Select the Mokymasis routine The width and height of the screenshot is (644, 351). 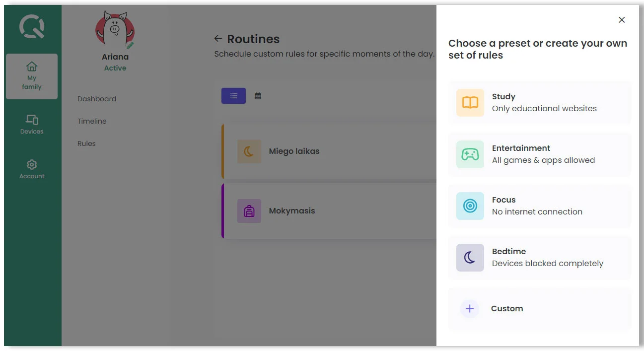(x=292, y=211)
